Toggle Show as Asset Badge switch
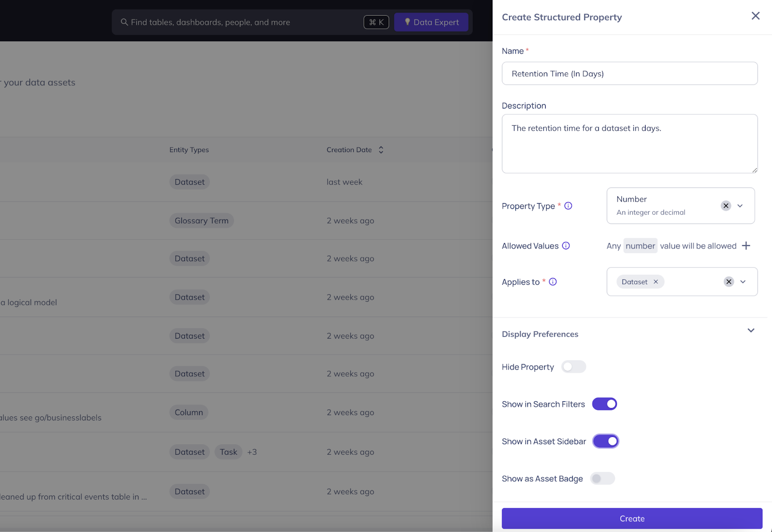The width and height of the screenshot is (772, 532). pos(603,478)
